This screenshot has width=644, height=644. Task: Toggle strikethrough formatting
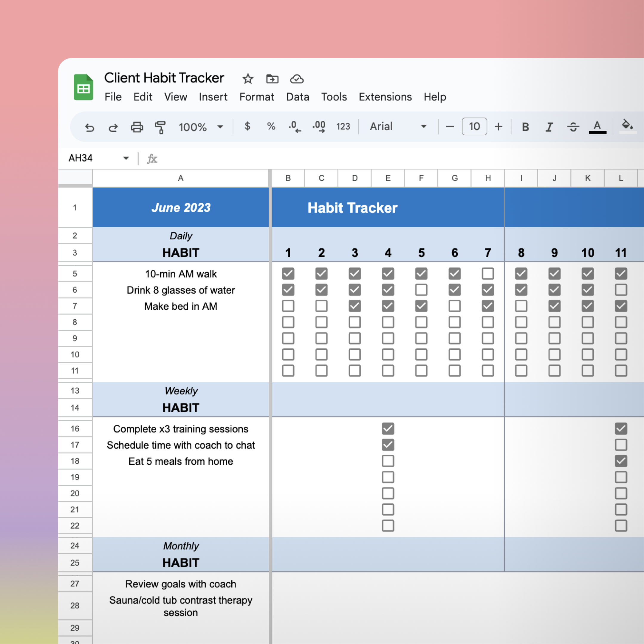tap(573, 127)
